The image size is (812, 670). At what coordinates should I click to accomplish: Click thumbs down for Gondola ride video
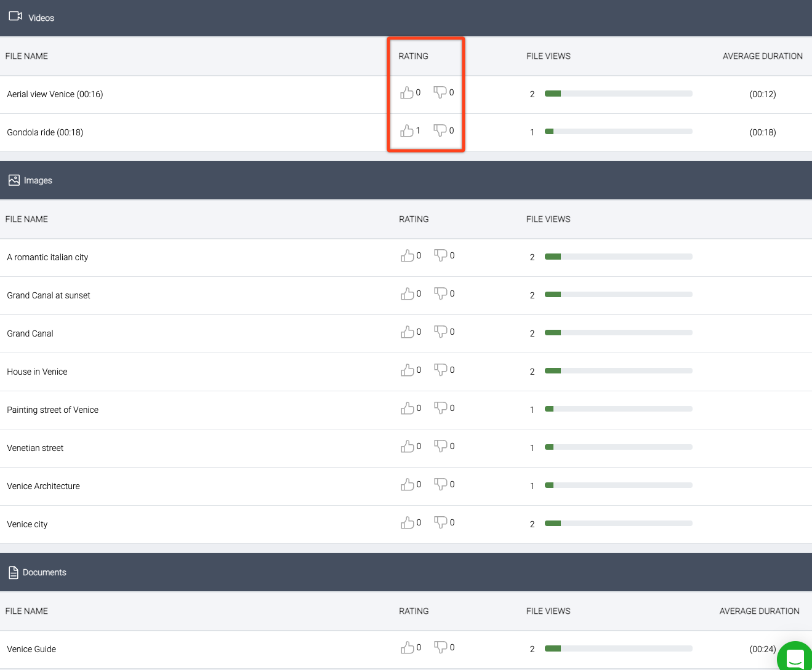(440, 130)
